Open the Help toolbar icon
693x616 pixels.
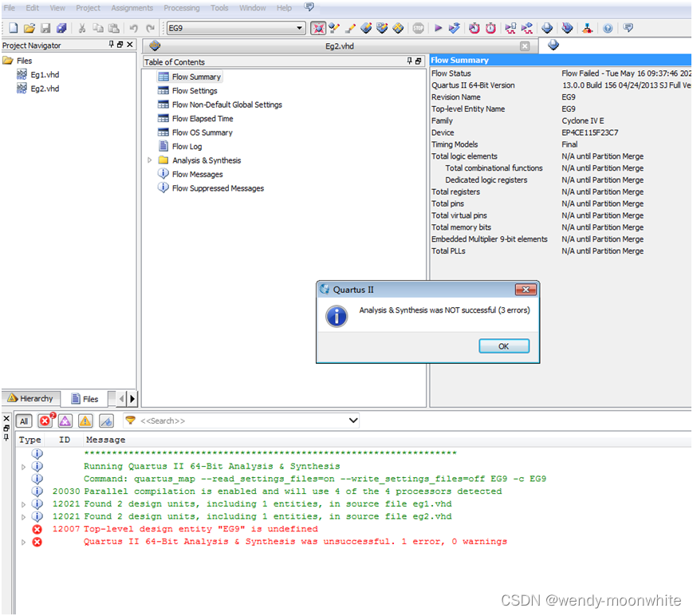click(607, 28)
